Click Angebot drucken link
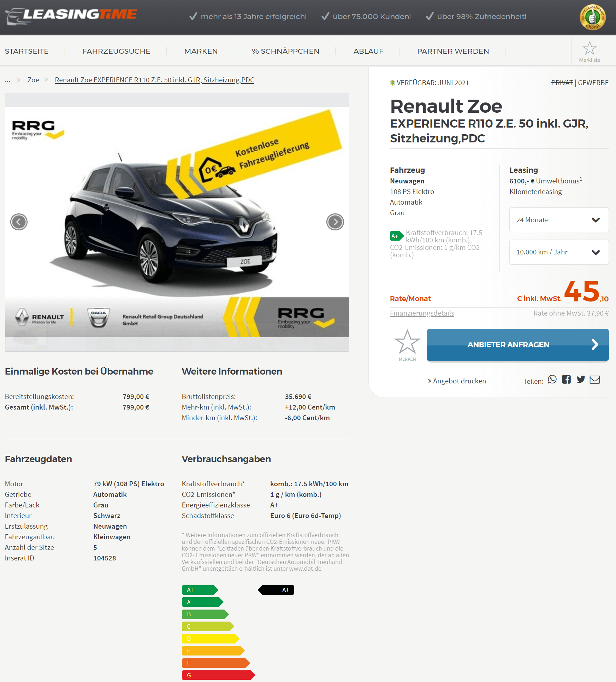This screenshot has height=682, width=616. pos(457,381)
